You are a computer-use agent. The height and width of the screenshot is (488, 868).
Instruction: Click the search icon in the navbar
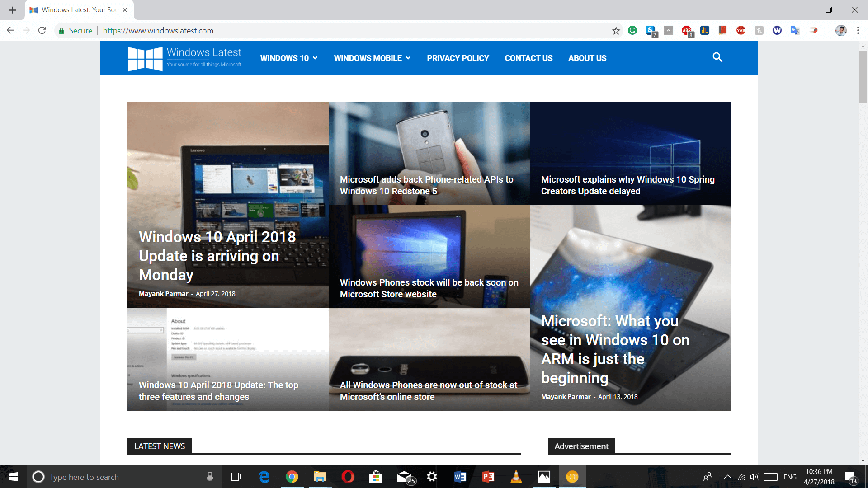(x=718, y=58)
